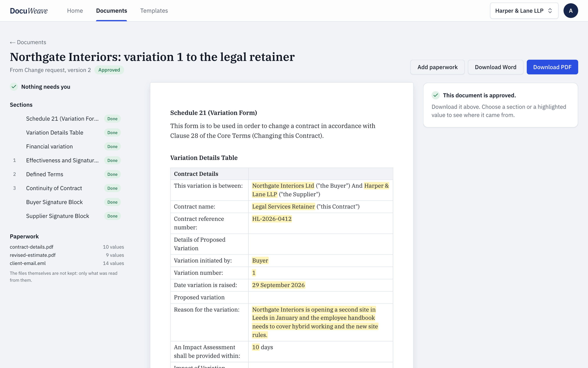This screenshot has width=588, height=368.
Task: Click the Add paperwork button
Action: click(x=437, y=67)
